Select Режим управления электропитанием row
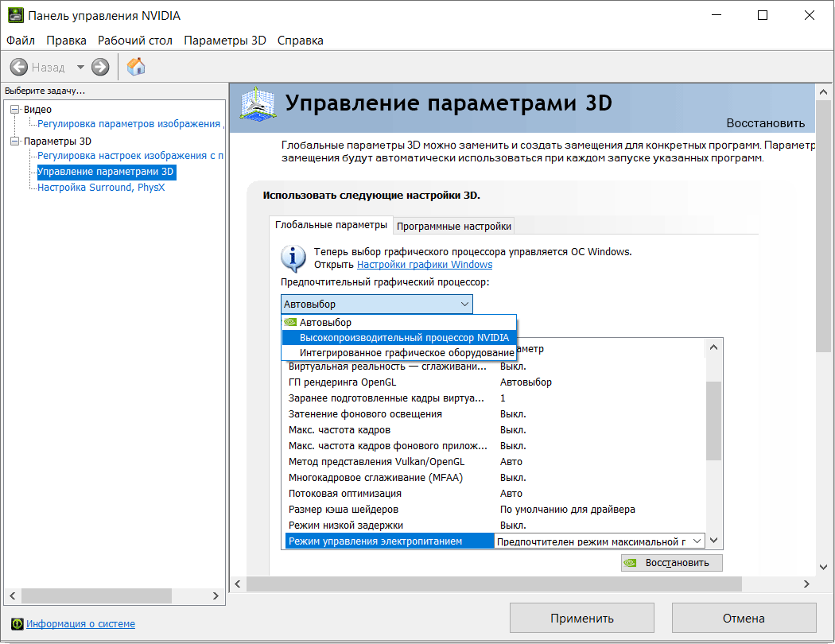 click(390, 541)
